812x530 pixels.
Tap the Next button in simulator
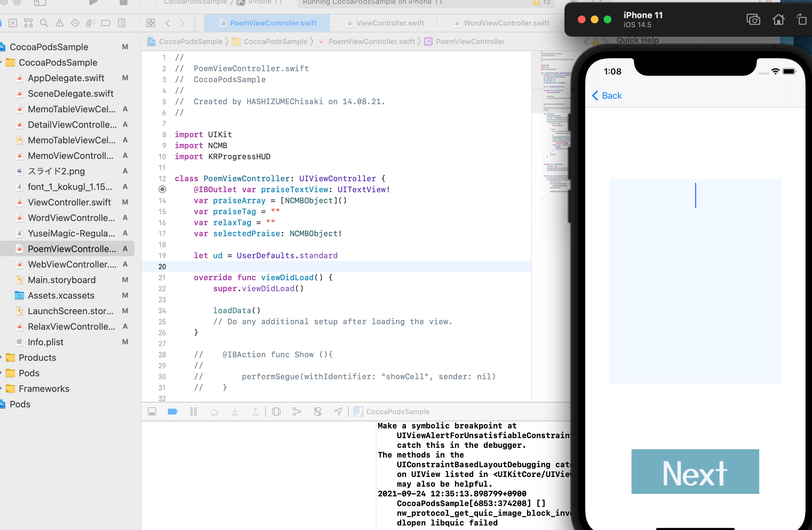click(695, 471)
